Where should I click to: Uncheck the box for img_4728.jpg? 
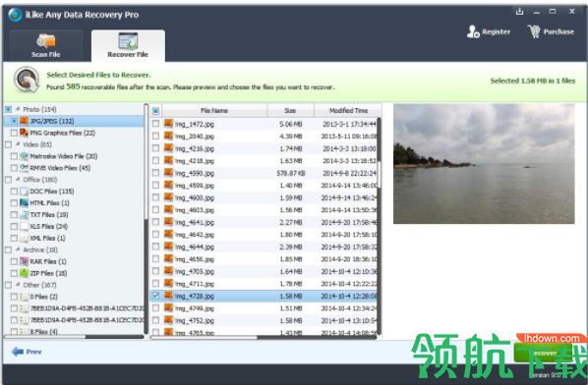155,296
